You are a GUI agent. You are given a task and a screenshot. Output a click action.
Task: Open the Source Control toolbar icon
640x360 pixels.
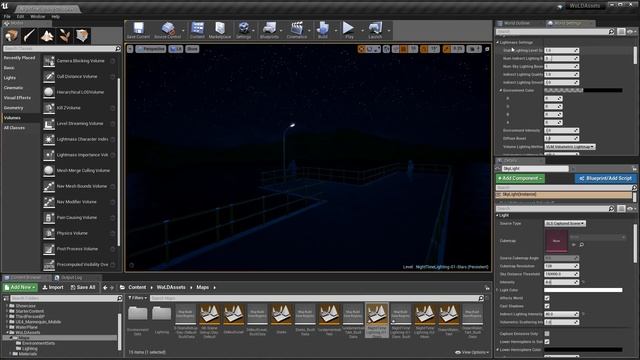(167, 28)
